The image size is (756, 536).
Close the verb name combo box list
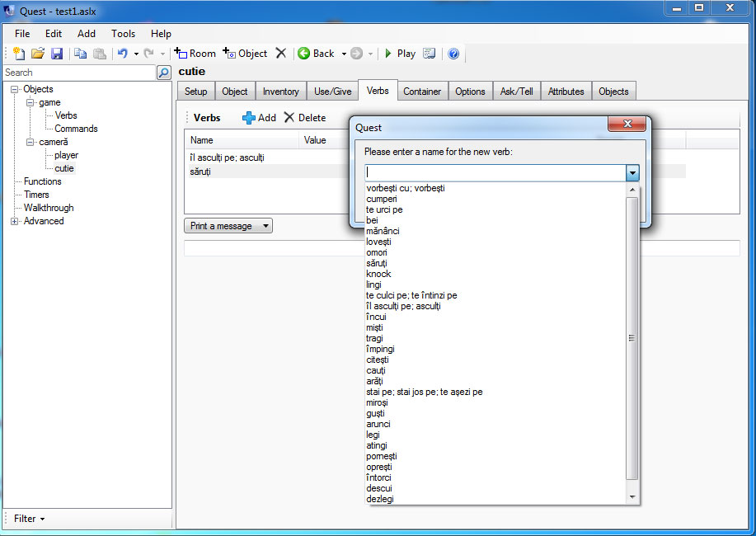[x=632, y=173]
